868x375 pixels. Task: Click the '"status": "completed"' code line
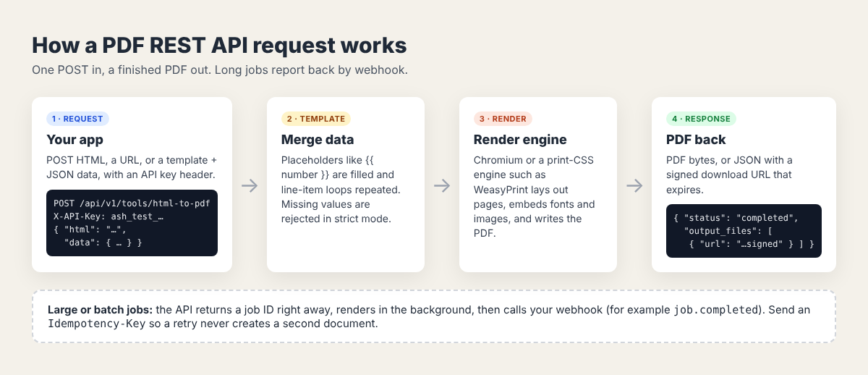click(x=734, y=218)
